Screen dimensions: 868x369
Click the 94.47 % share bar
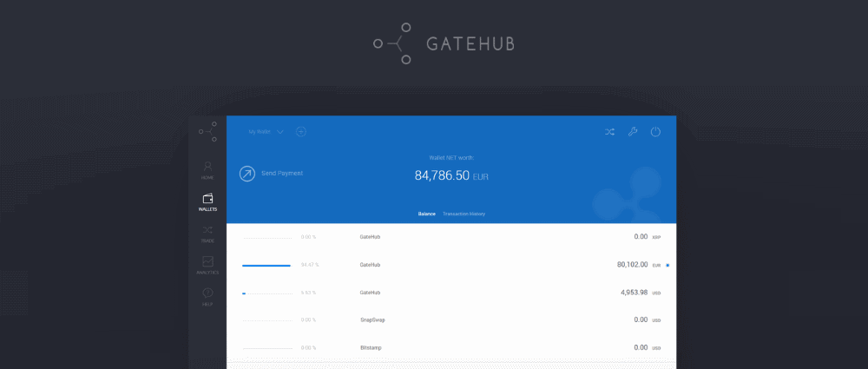click(266, 266)
